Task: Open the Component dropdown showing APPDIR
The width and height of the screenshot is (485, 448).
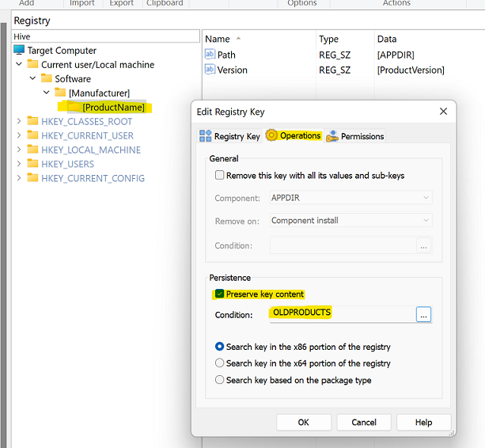Action: [x=350, y=198]
